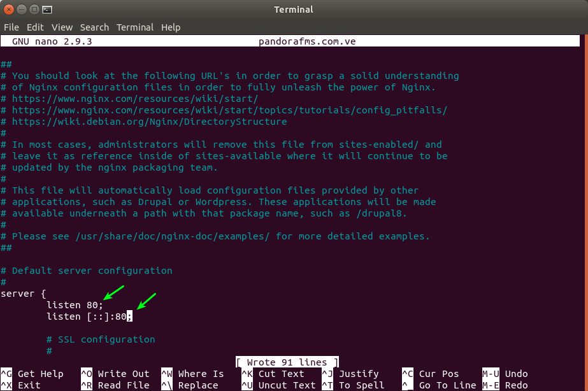Open the View menu
Screen dimensions: 588x391
(62, 27)
